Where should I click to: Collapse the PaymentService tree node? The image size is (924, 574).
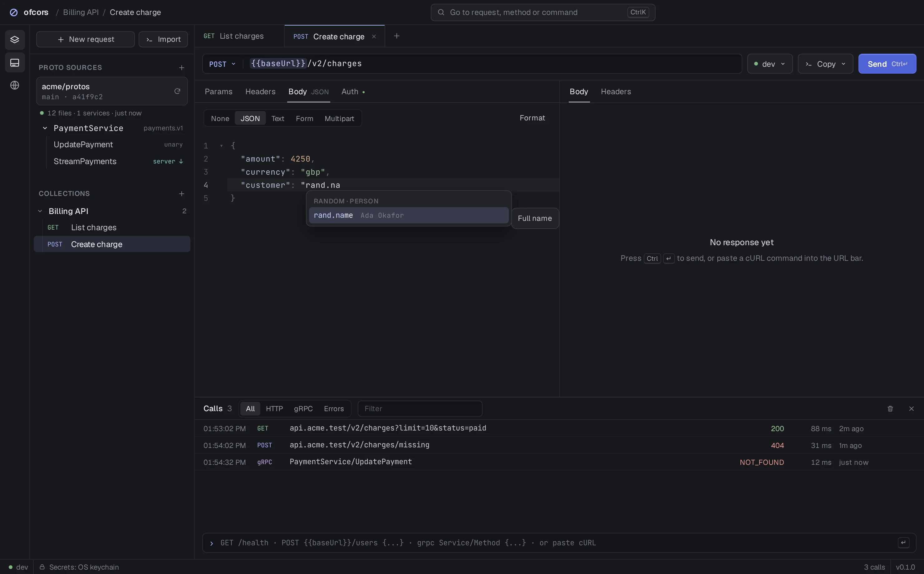click(x=45, y=128)
